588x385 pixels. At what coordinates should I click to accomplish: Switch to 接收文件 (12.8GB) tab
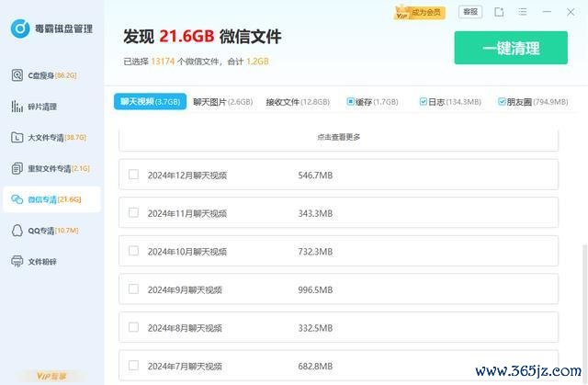[x=298, y=102]
